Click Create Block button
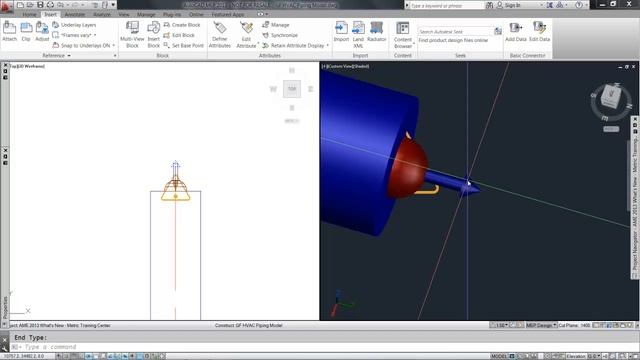 click(182, 25)
